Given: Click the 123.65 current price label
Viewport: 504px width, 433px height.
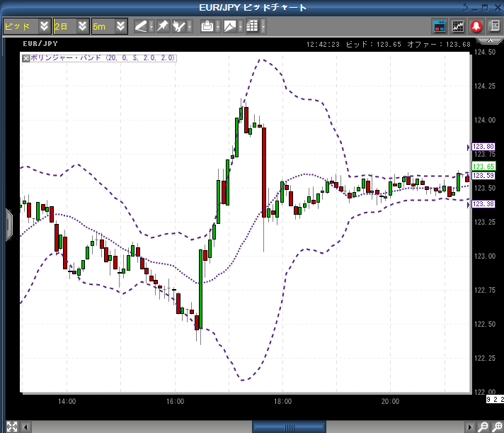Looking at the screenshot, I should click(x=483, y=167).
